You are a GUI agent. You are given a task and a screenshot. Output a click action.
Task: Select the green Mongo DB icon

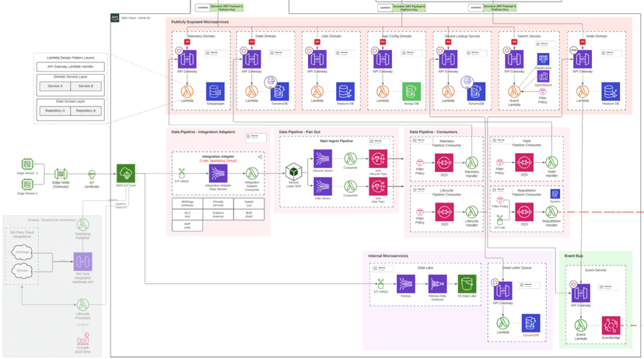click(x=411, y=91)
